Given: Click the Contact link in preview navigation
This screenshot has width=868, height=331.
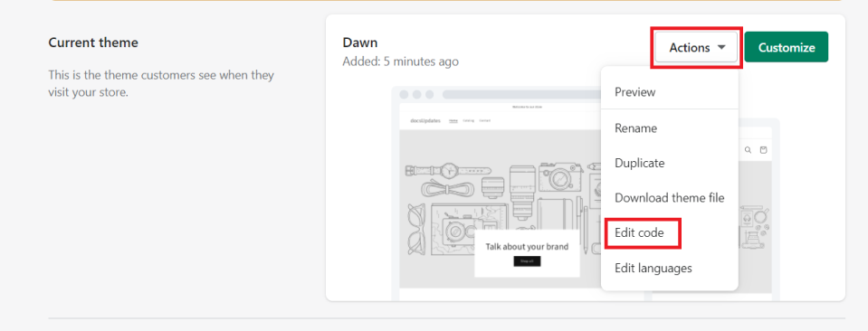Looking at the screenshot, I should coord(485,120).
